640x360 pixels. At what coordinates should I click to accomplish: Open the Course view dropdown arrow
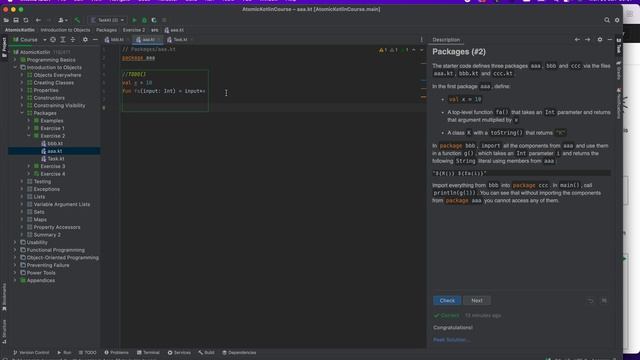pos(44,40)
